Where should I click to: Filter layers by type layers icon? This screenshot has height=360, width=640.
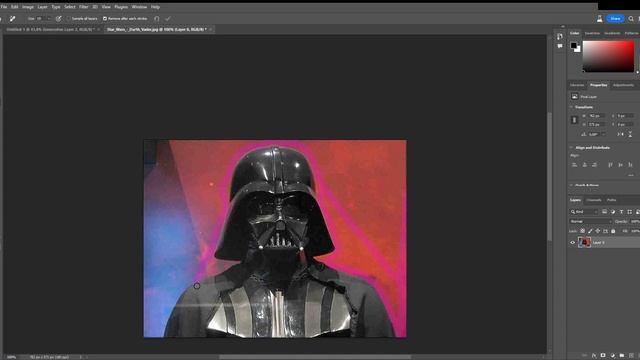click(621, 212)
